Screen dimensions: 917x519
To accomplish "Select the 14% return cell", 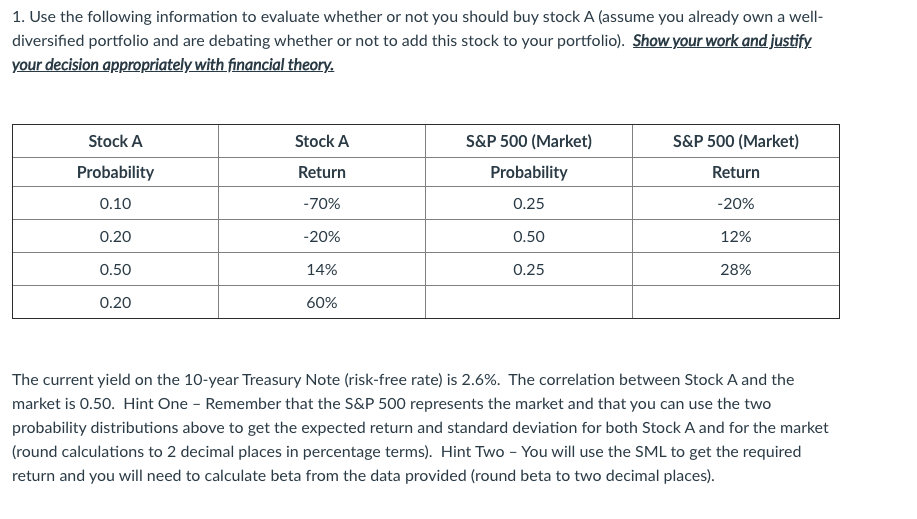I will coord(322,270).
